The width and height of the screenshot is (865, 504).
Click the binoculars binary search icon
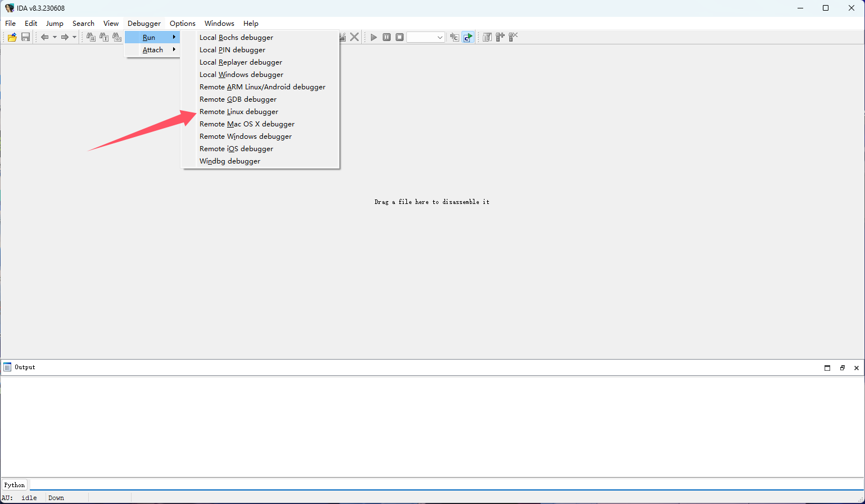pos(117,37)
